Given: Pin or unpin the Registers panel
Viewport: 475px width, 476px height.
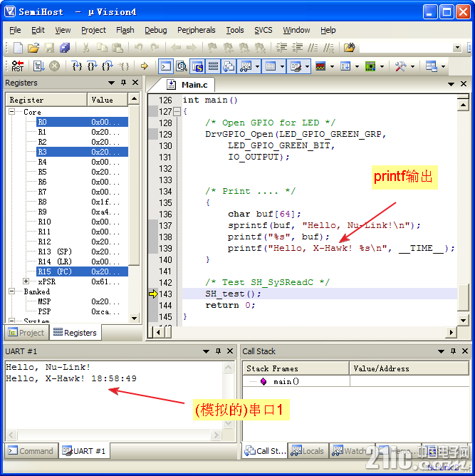Looking at the screenshot, I should click(123, 83).
